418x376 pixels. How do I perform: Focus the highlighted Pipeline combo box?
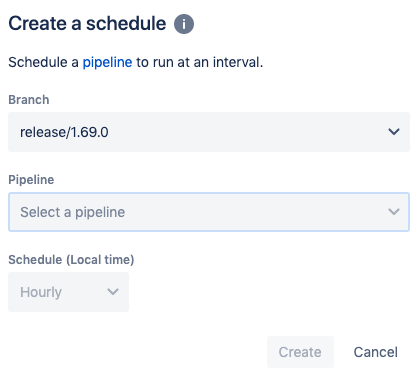(x=209, y=212)
